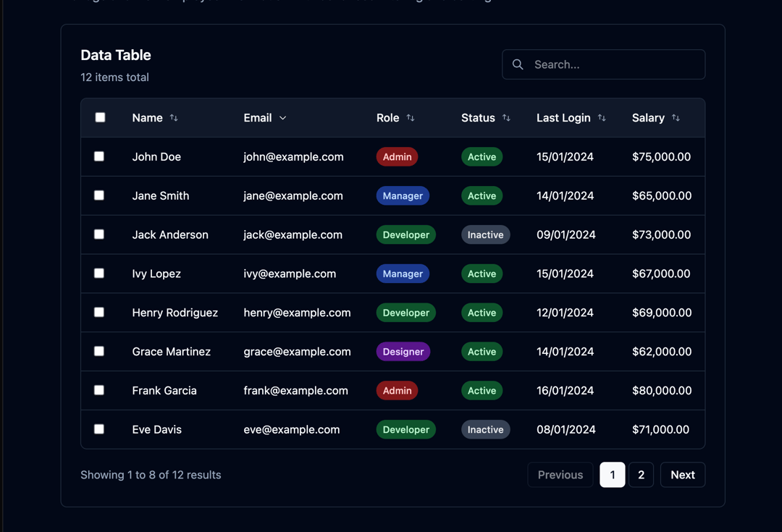This screenshot has height=532, width=782.
Task: Click the Admin badge in John Doe's row
Action: [x=397, y=156]
